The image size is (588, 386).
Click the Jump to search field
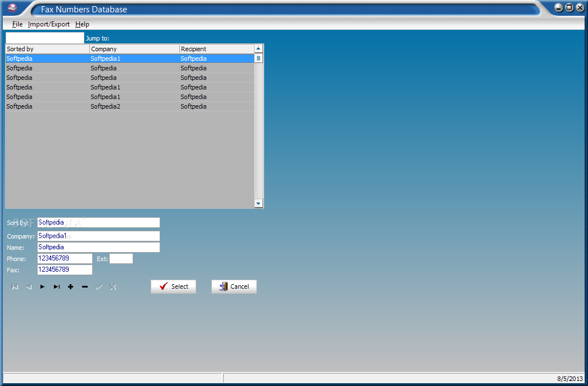click(44, 38)
